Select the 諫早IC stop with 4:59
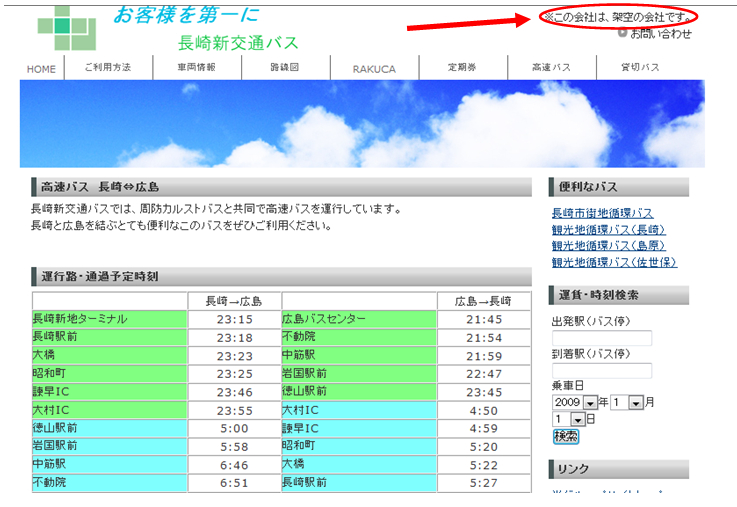Screen dimensions: 737x507 pos(359,428)
